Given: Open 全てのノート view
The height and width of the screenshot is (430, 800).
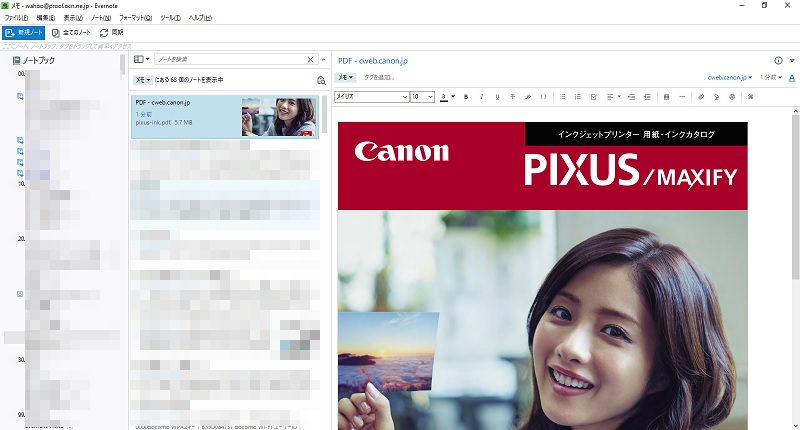Looking at the screenshot, I should click(x=72, y=33).
